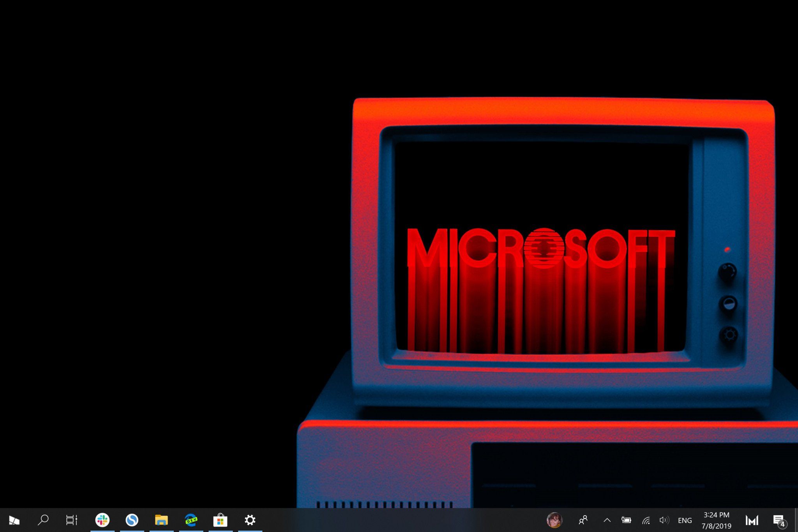The image size is (798, 532).
Task: Click pinned contact avatar photo
Action: pos(554,520)
